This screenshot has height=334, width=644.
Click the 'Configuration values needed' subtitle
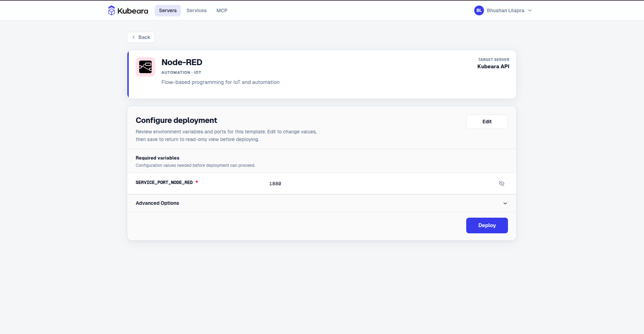tap(195, 165)
